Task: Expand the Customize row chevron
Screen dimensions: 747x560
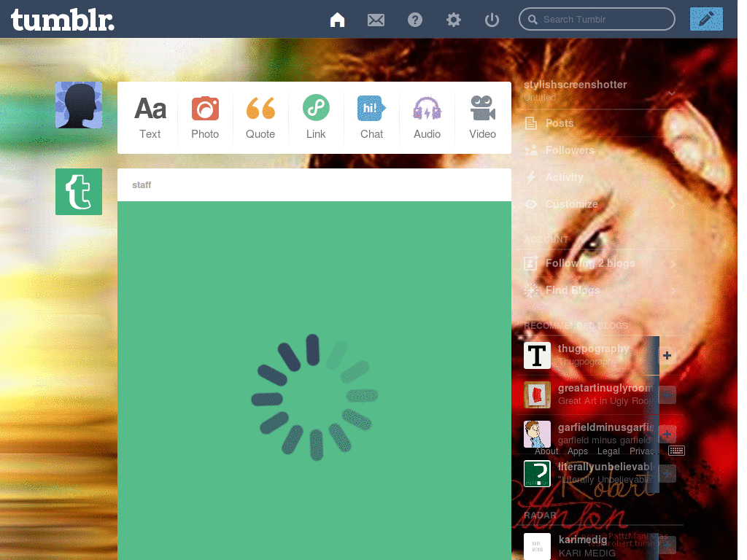Action: pos(673,204)
